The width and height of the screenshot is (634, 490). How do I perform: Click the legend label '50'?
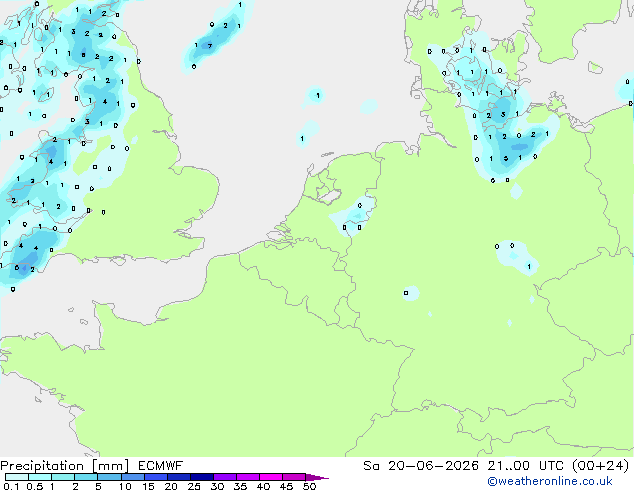click(x=309, y=486)
